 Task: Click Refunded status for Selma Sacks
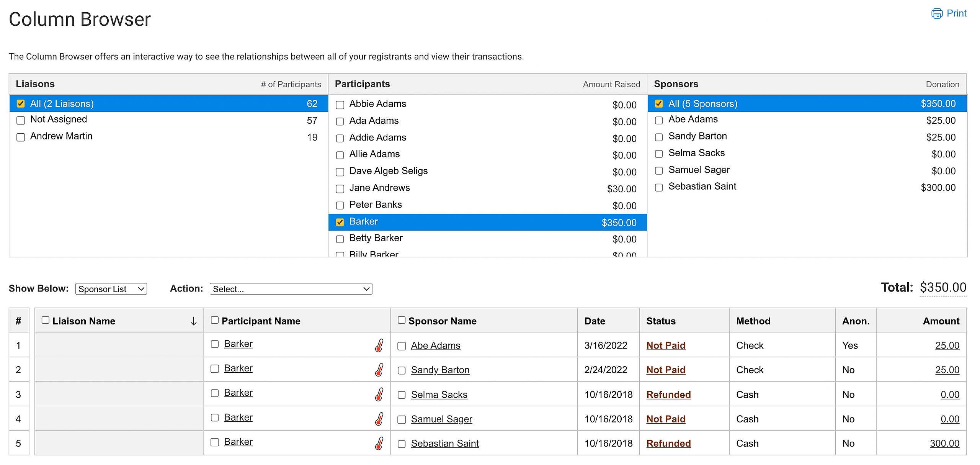(668, 395)
